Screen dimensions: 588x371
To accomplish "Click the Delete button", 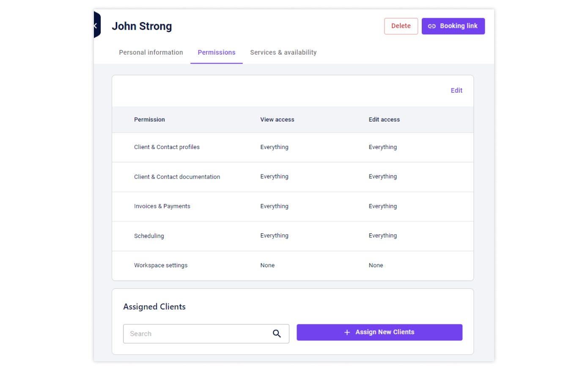I will pos(401,26).
